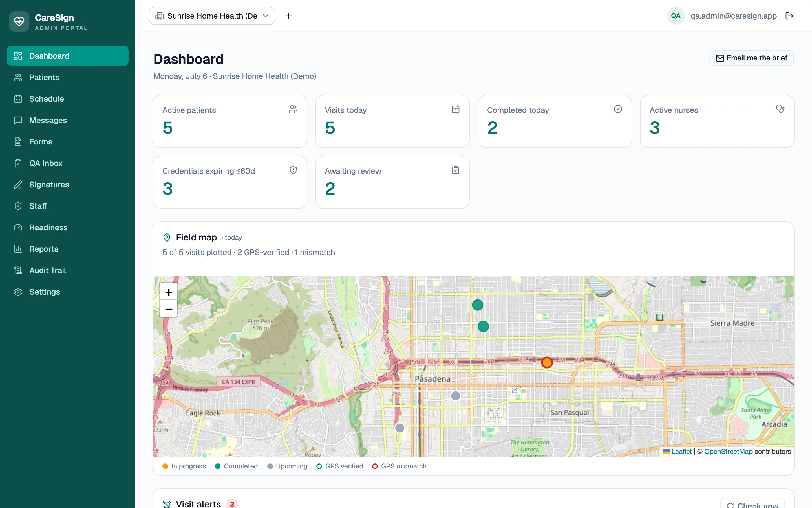Image resolution: width=812 pixels, height=508 pixels.
Task: Click the plus button to add agency
Action: 288,16
